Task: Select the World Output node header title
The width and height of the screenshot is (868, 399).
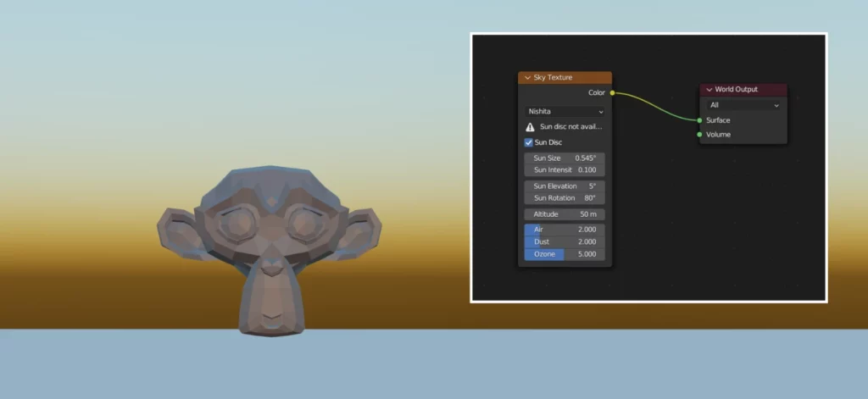Action: click(x=737, y=90)
